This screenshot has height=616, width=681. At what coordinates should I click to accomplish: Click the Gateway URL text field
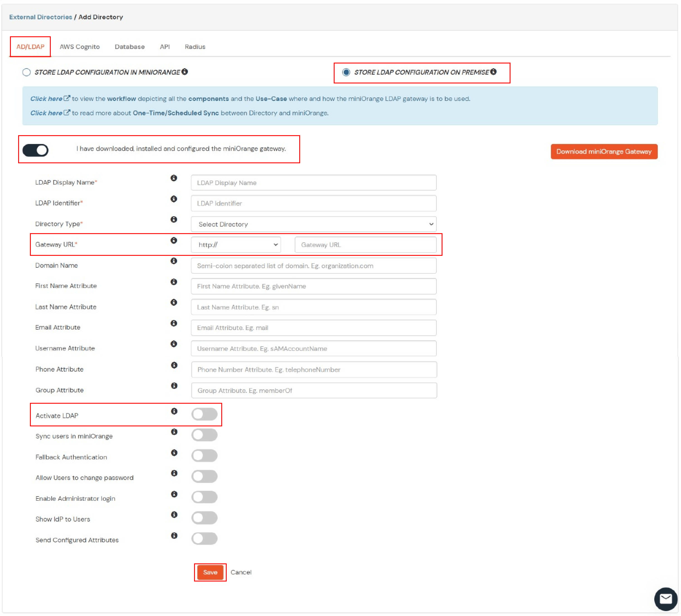point(365,245)
